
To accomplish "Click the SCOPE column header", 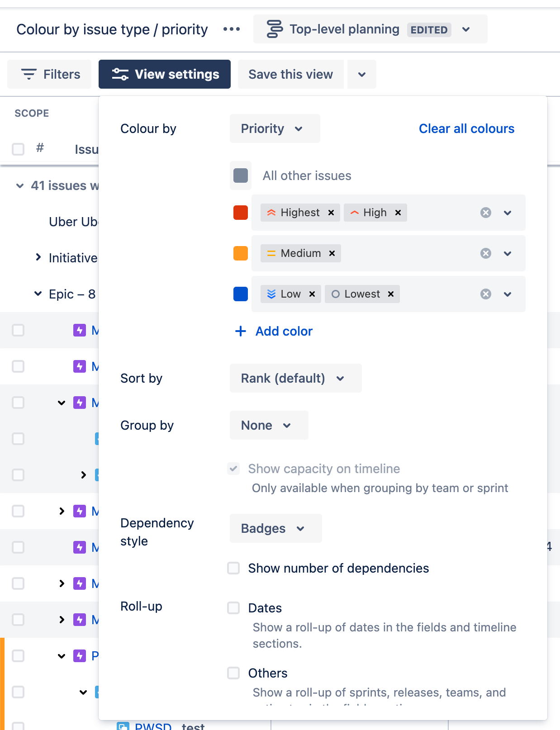I will click(32, 113).
